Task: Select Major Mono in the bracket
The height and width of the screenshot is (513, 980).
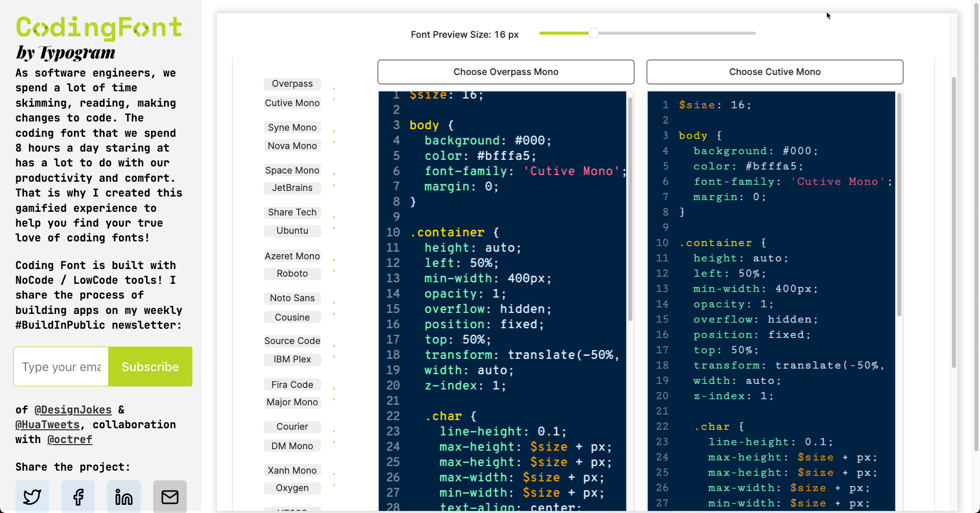Action: tap(292, 402)
